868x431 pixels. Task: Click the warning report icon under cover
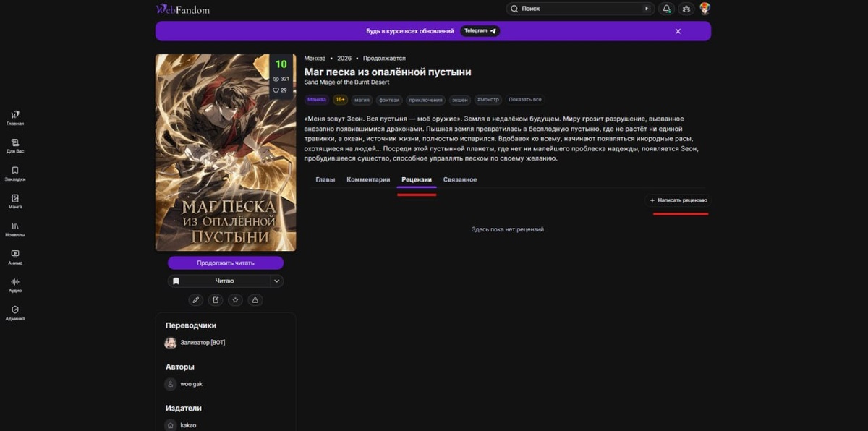pos(255,300)
